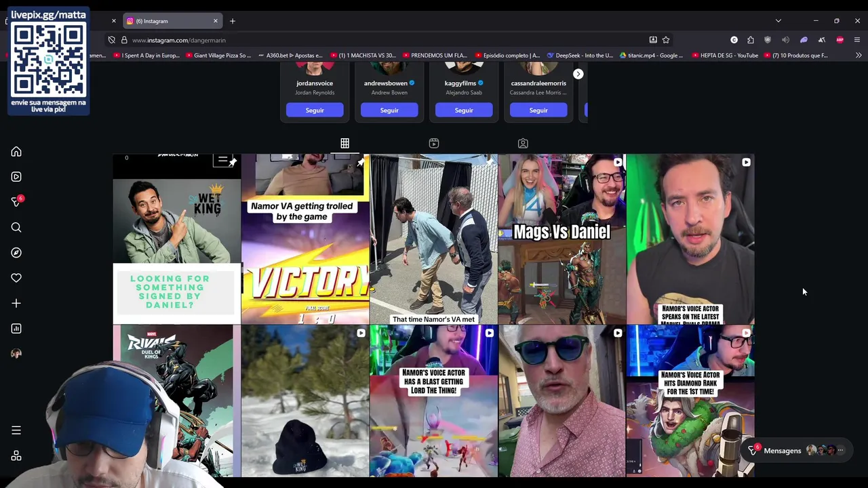The width and height of the screenshot is (868, 488).
Task: Open 'PRENDEMOS UM FLA...' bookmark
Action: tap(435, 56)
